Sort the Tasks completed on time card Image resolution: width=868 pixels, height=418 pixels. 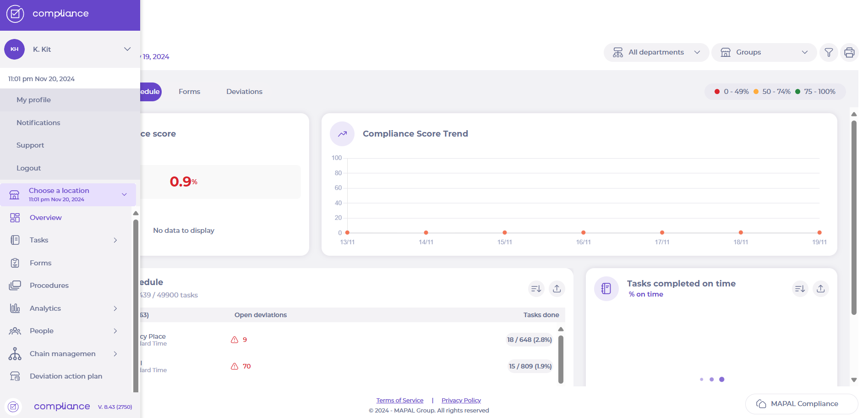pos(800,289)
